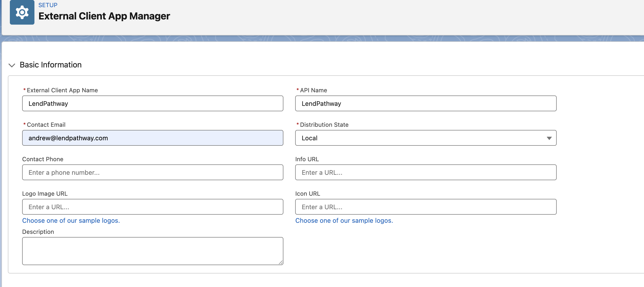Click the SETUP breadcrumb label
This screenshot has height=287, width=644.
[x=48, y=5]
